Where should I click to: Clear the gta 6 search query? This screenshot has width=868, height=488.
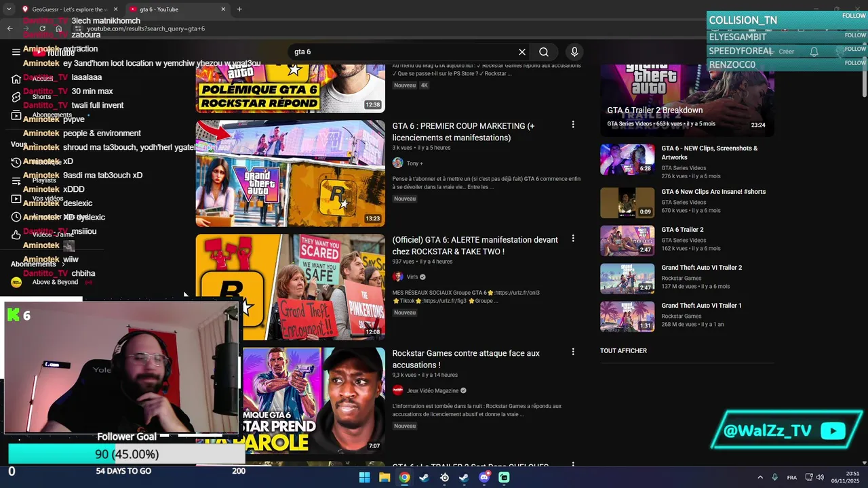pos(522,52)
